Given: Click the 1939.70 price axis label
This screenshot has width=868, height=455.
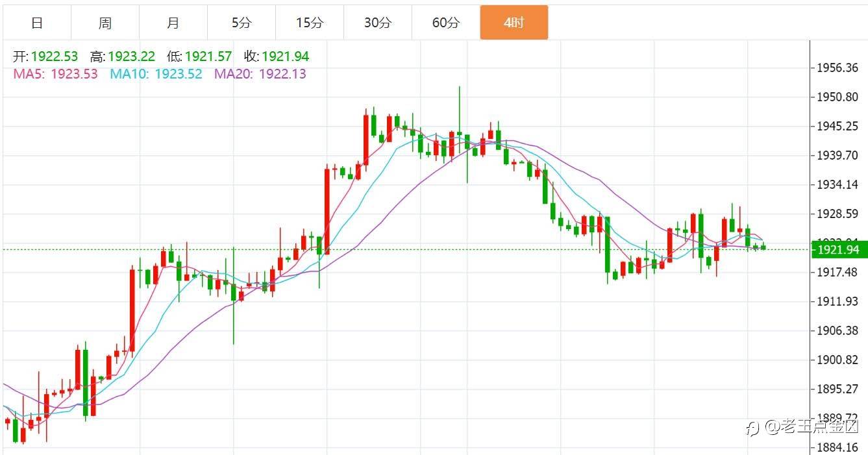Looking at the screenshot, I should point(837,155).
